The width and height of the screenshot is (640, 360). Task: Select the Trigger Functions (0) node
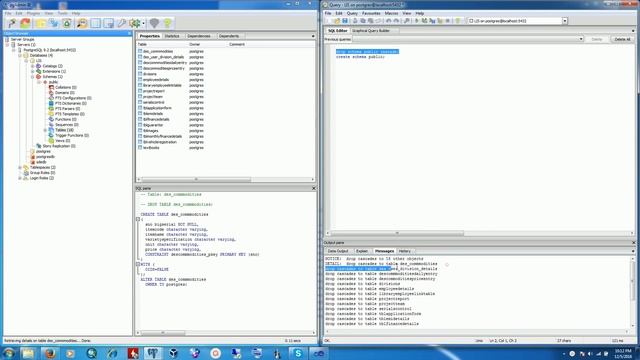click(x=72, y=135)
